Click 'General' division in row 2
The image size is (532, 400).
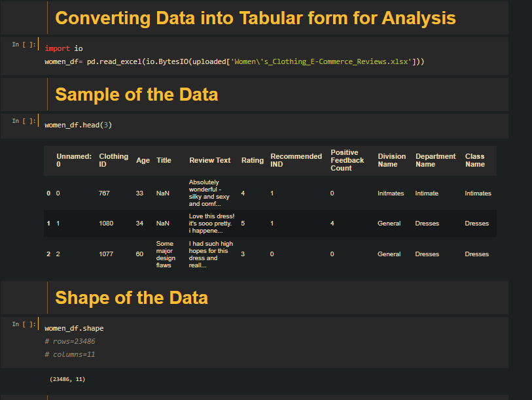pyautogui.click(x=389, y=254)
